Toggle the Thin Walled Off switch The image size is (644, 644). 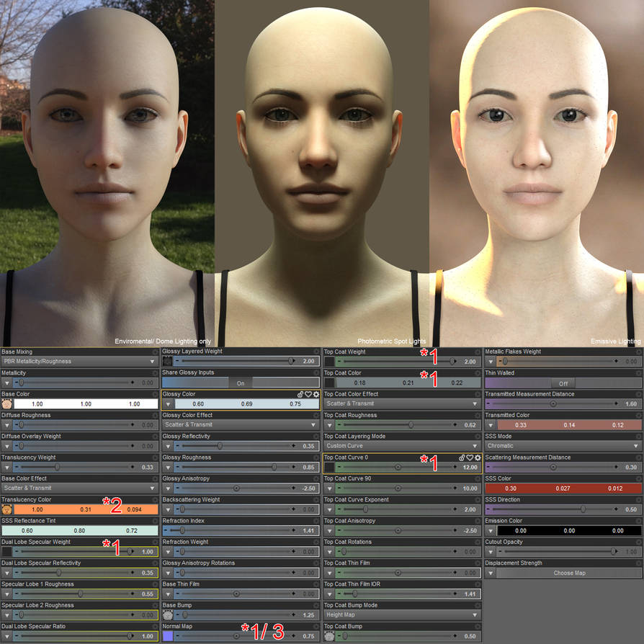(563, 383)
